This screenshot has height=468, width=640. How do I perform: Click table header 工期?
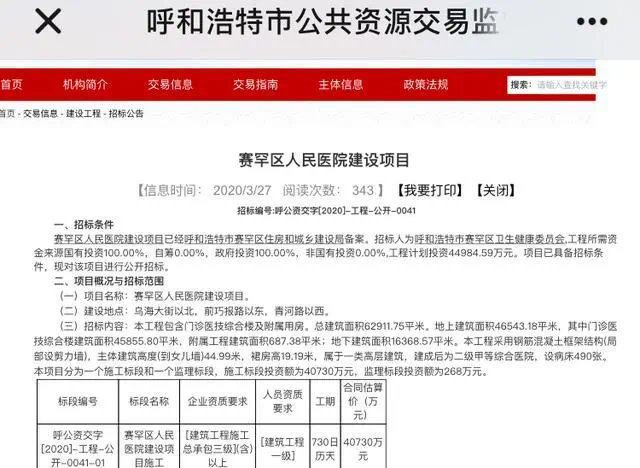pyautogui.click(x=325, y=401)
